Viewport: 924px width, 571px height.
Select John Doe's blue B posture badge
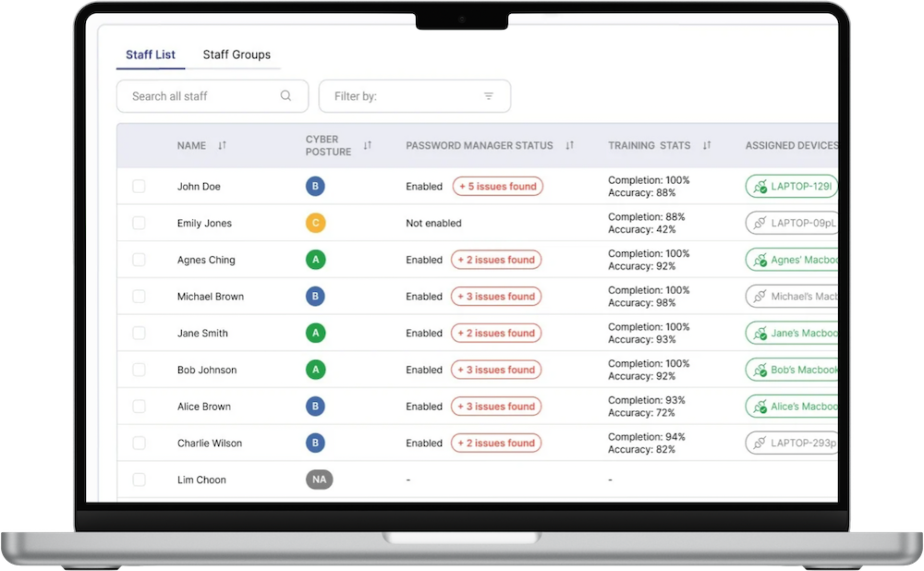[x=315, y=186]
